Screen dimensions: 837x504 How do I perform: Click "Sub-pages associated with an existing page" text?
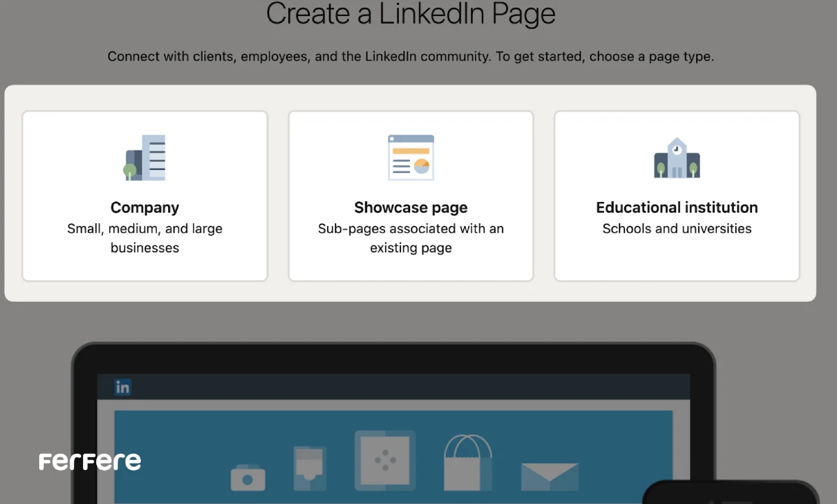[411, 238]
